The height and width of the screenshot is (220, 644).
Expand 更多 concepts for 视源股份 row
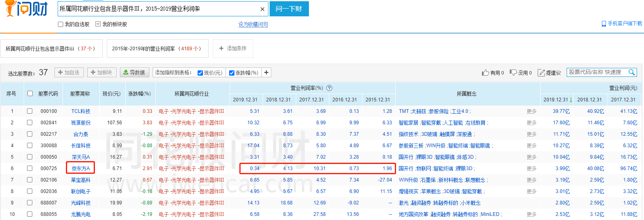[x=531, y=123]
